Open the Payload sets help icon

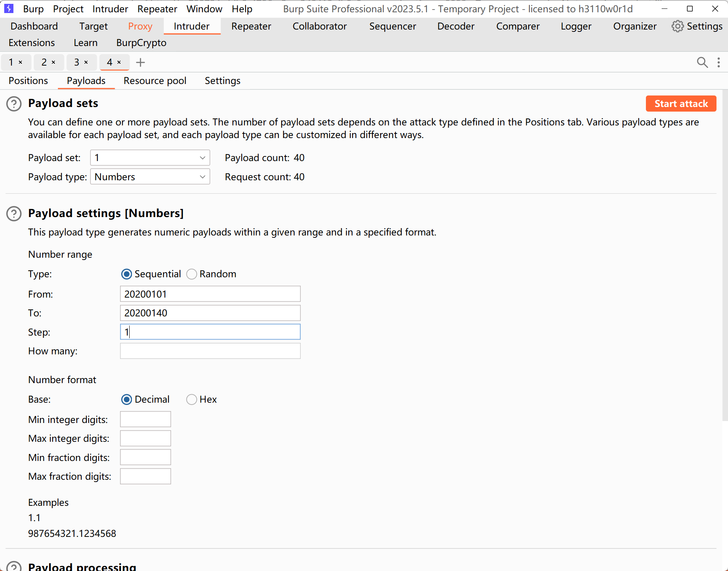tap(14, 104)
